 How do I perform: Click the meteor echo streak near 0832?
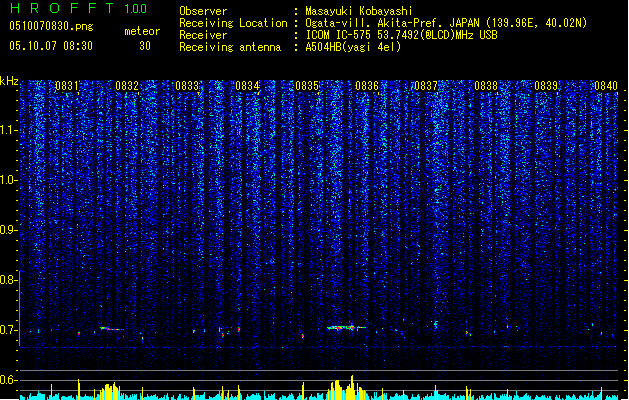tap(112, 329)
